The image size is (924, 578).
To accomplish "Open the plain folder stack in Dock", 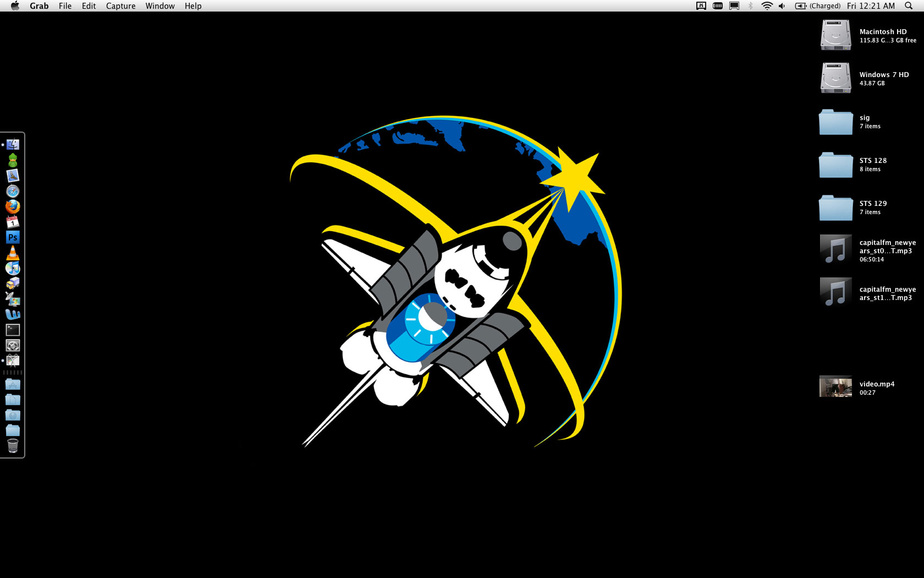I will pos(13,430).
